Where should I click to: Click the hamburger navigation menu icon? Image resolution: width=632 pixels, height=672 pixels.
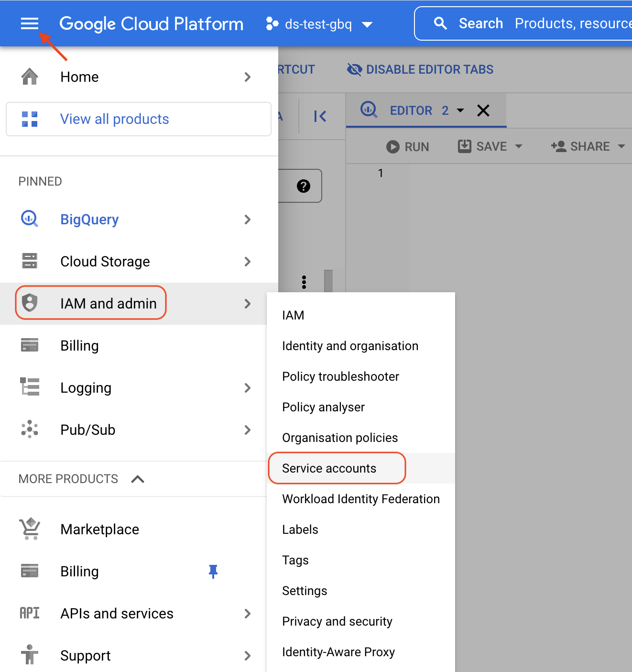(29, 23)
